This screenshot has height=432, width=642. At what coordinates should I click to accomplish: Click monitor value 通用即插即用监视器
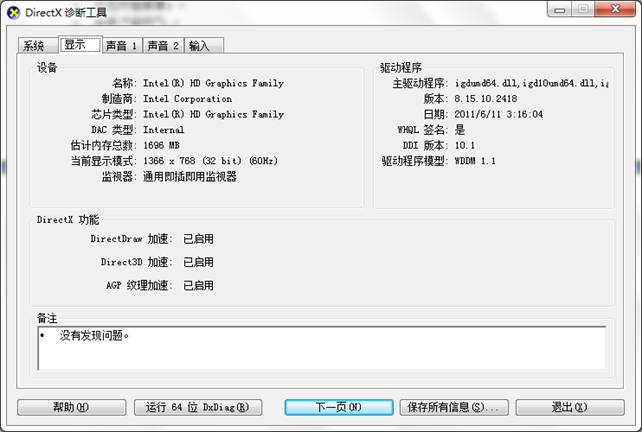click(190, 176)
